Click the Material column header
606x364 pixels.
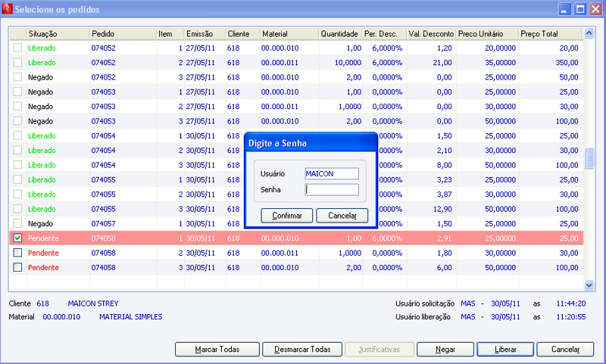click(x=289, y=34)
